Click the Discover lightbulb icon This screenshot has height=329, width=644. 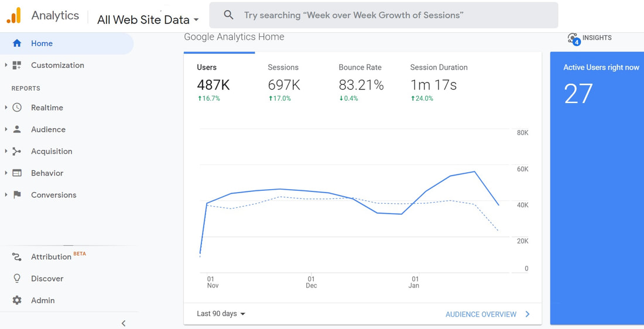tap(17, 279)
